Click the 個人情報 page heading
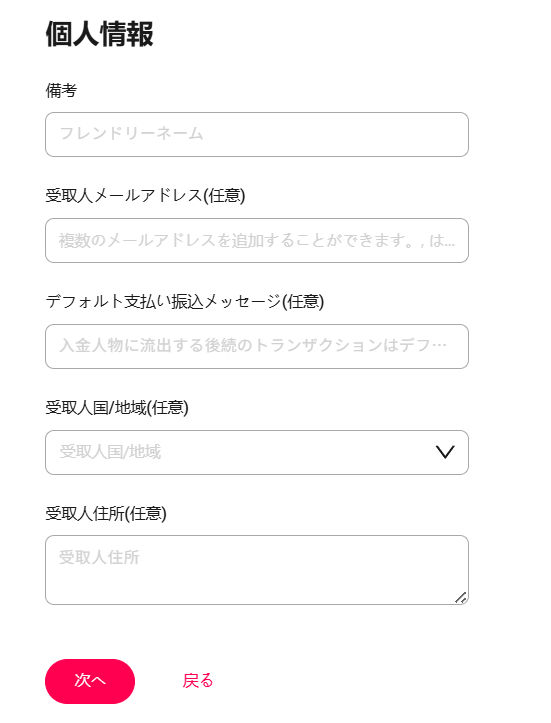This screenshot has width=551, height=723. click(x=99, y=34)
